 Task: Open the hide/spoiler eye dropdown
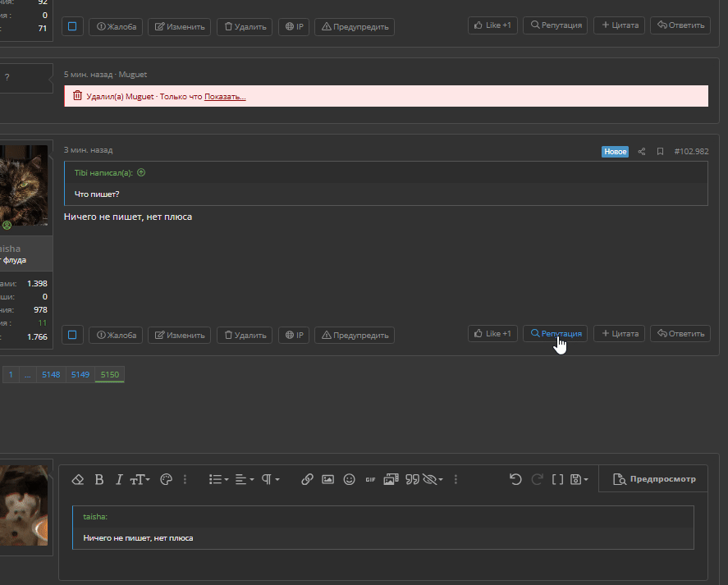click(433, 479)
